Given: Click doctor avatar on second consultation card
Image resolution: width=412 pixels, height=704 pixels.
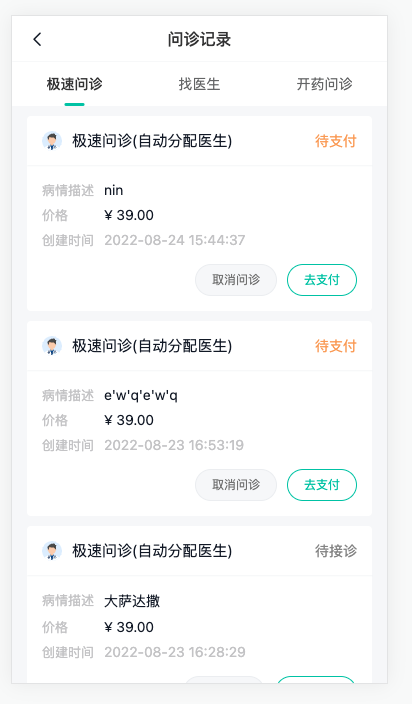Looking at the screenshot, I should (x=52, y=346).
